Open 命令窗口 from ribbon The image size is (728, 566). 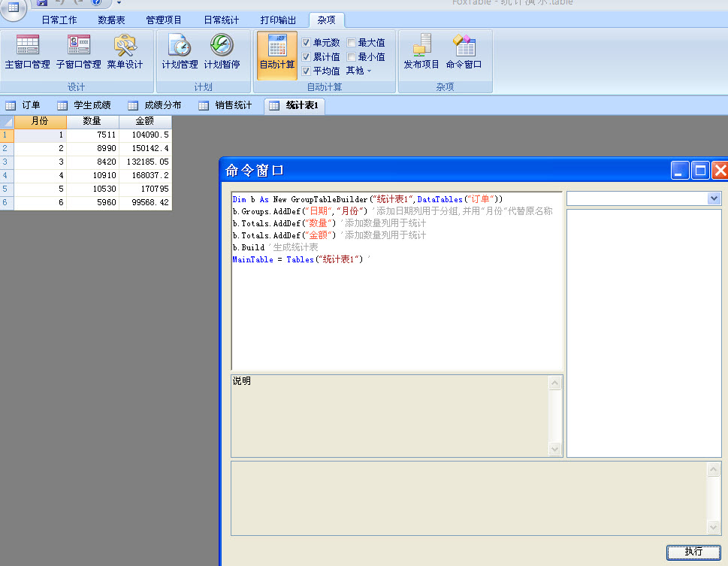pyautogui.click(x=464, y=52)
